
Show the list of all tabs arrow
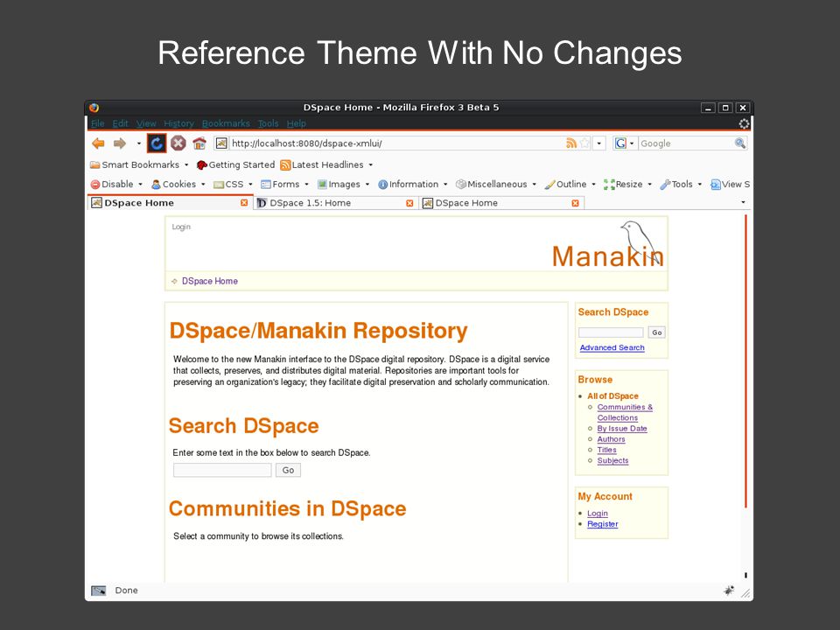(x=743, y=202)
